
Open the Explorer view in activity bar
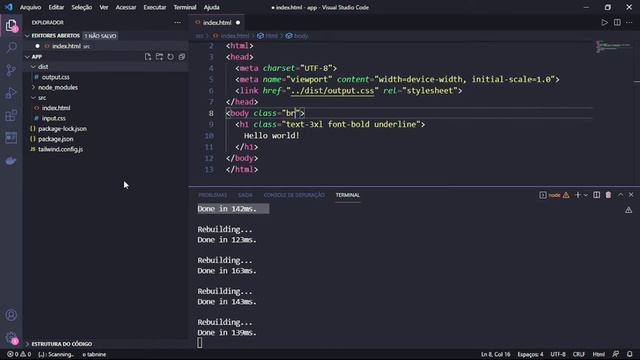(x=11, y=26)
